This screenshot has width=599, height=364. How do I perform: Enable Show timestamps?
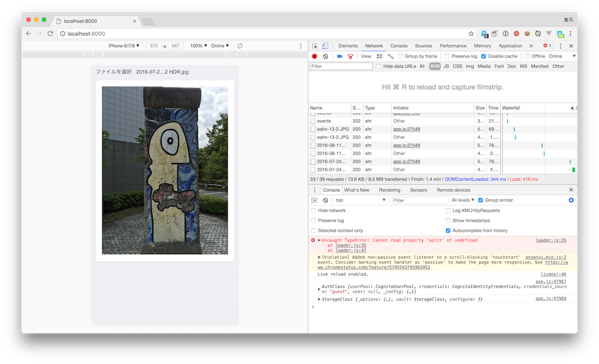click(447, 220)
